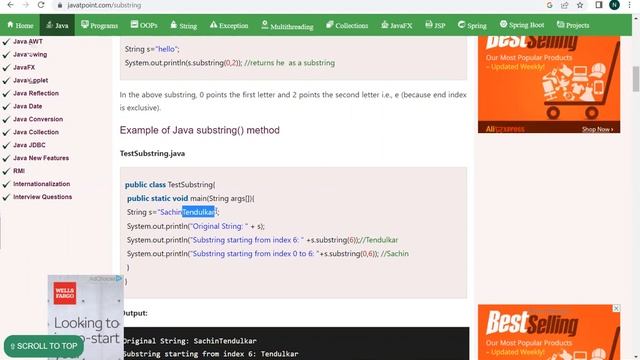Reload the page with the refresh icon
Screen dimensions: 640x360
(41, 5)
